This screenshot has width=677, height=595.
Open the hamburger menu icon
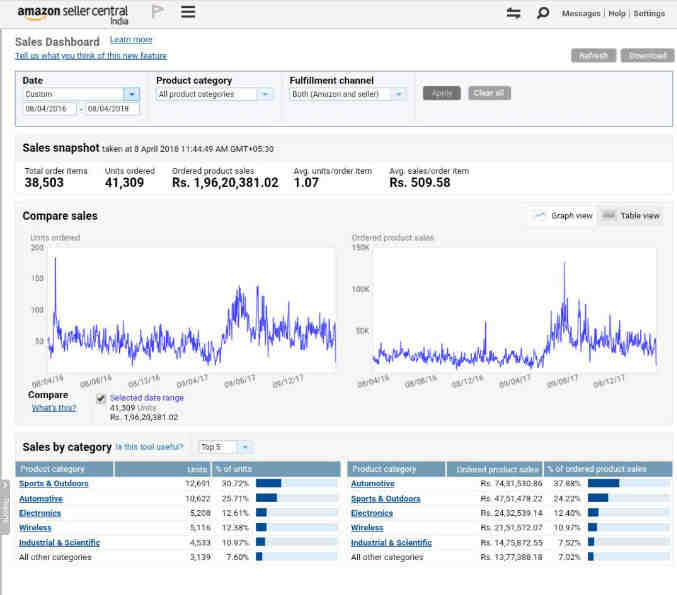(188, 12)
